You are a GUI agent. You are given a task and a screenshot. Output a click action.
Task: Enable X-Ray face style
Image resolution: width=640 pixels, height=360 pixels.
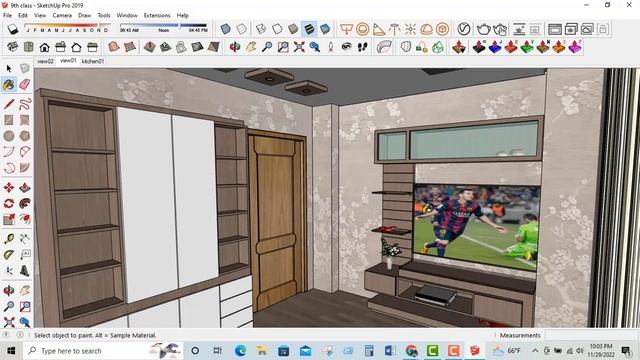point(226,29)
